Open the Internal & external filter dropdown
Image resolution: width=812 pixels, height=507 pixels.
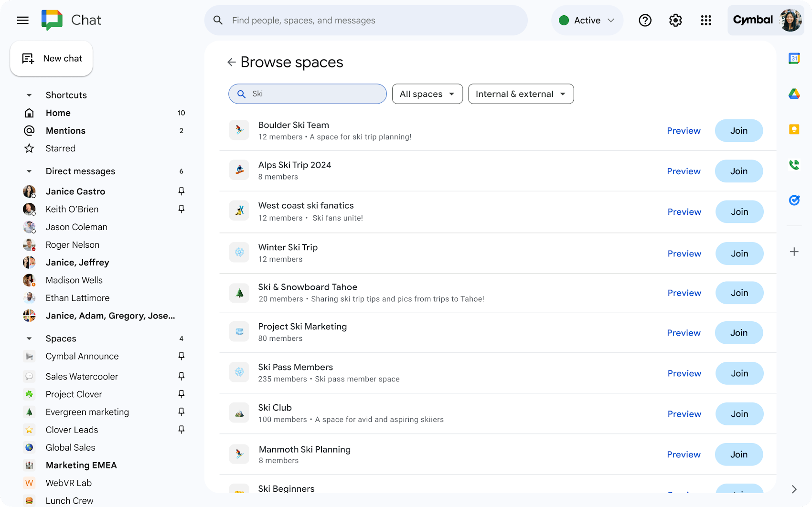point(521,94)
